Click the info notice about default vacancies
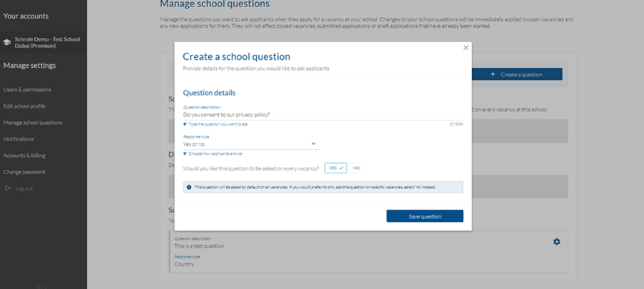This screenshot has height=289, width=644. click(323, 187)
